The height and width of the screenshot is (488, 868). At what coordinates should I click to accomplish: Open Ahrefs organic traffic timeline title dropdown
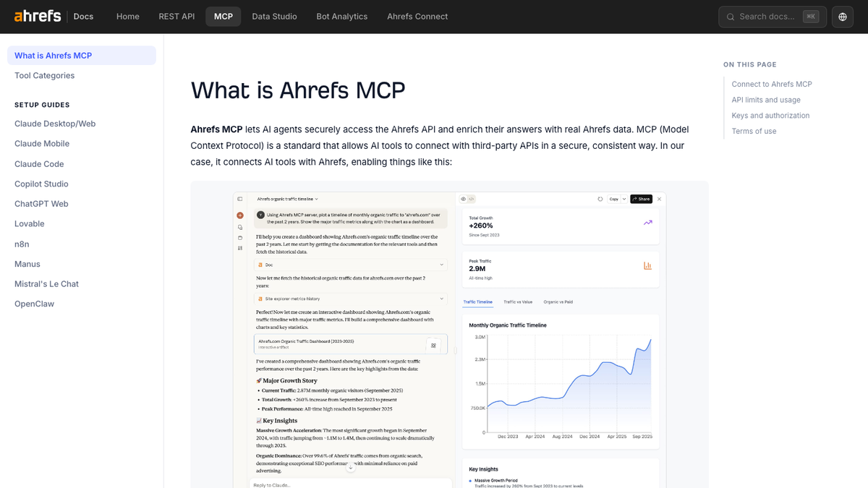288,199
